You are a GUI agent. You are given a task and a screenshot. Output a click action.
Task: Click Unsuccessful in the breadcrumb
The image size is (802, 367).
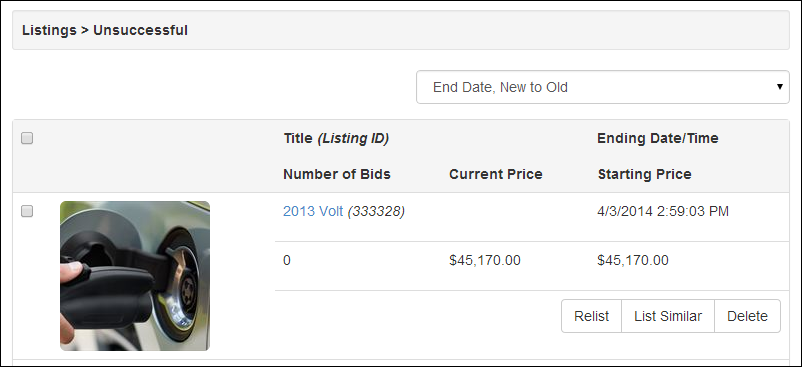(140, 30)
